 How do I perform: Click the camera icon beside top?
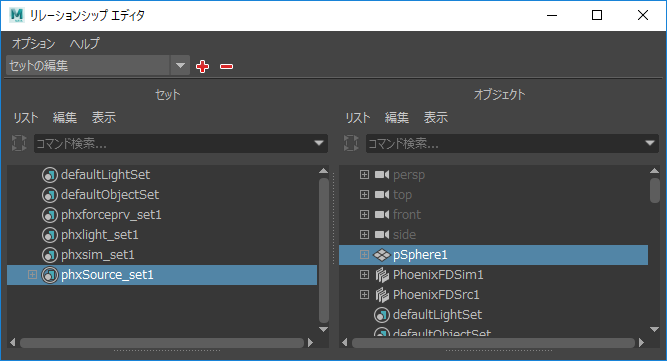pyautogui.click(x=382, y=194)
